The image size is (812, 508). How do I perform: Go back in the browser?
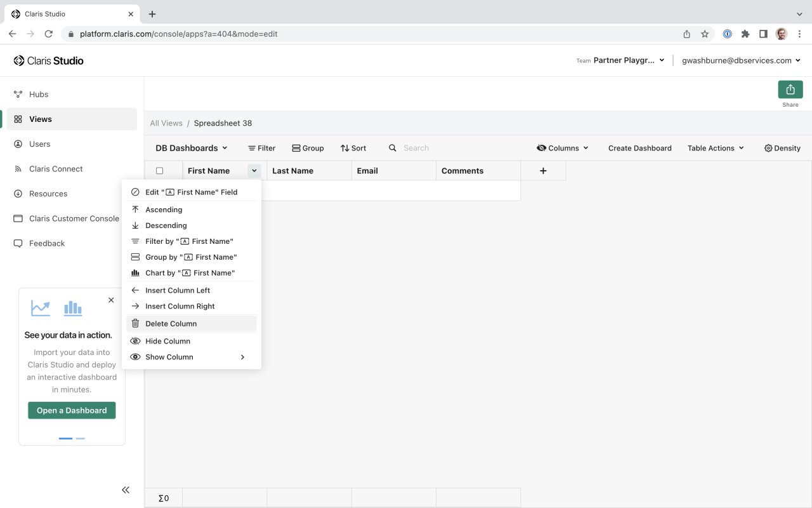12,34
